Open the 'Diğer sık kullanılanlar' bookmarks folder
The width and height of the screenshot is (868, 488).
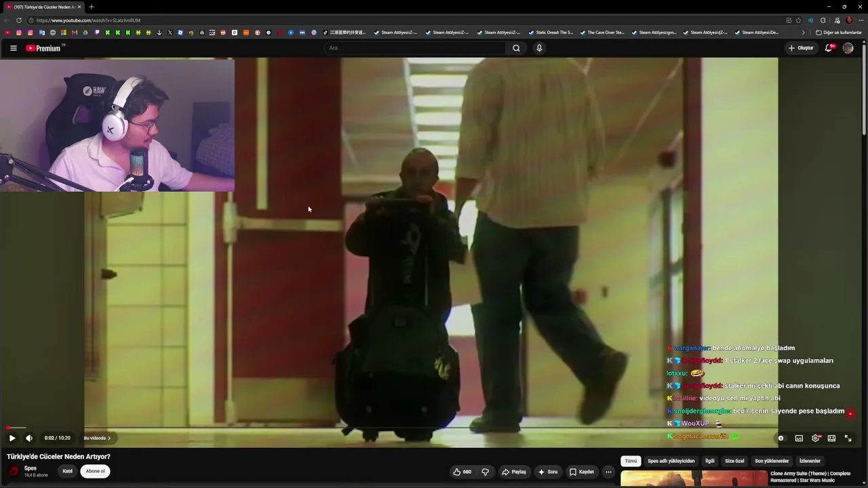839,33
